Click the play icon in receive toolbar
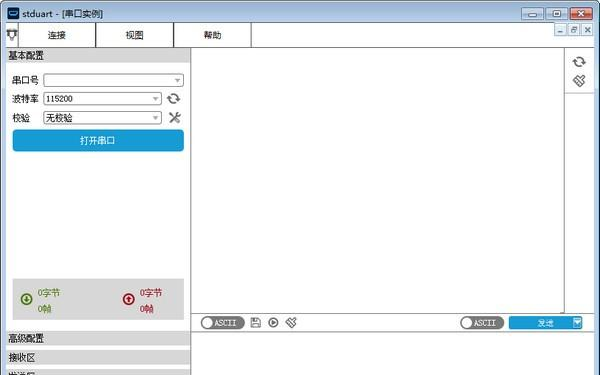This screenshot has width=600, height=375. pyautogui.click(x=273, y=323)
